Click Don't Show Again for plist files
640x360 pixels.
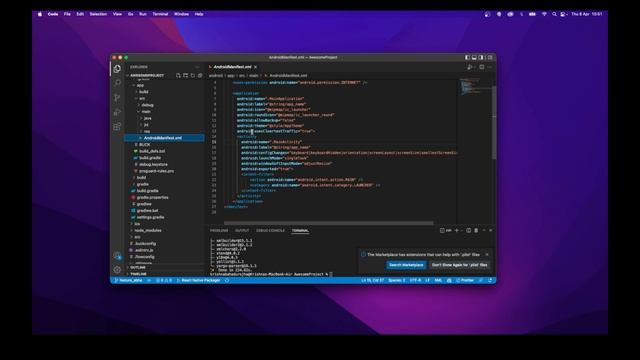(x=460, y=265)
